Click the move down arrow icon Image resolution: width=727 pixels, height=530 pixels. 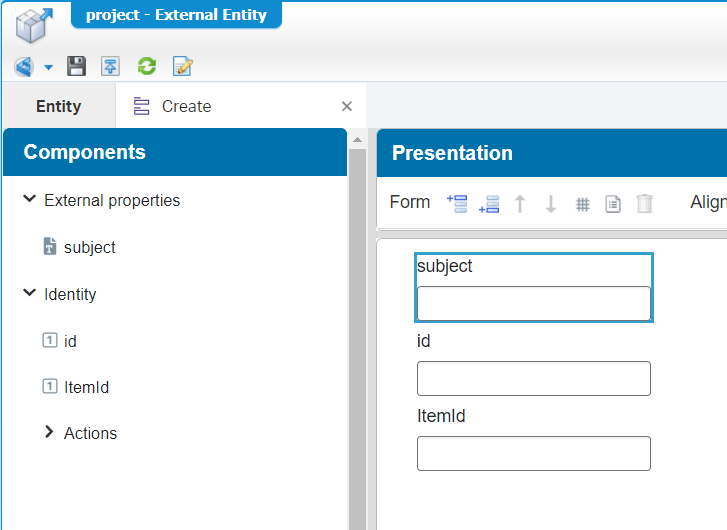pyautogui.click(x=551, y=203)
